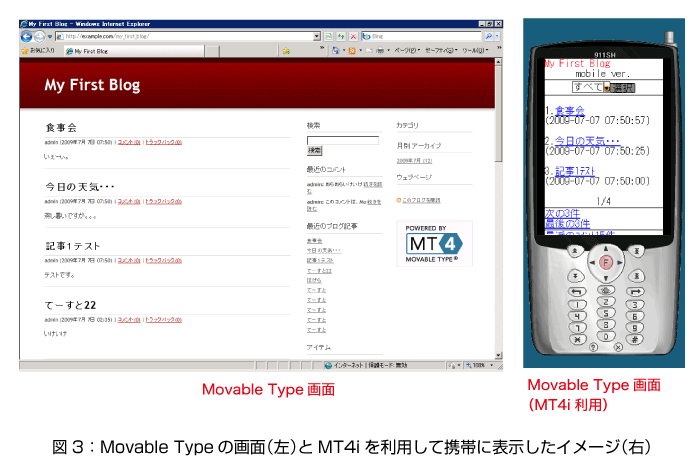
Task: Click the blank new tab button
Action: 212,51
